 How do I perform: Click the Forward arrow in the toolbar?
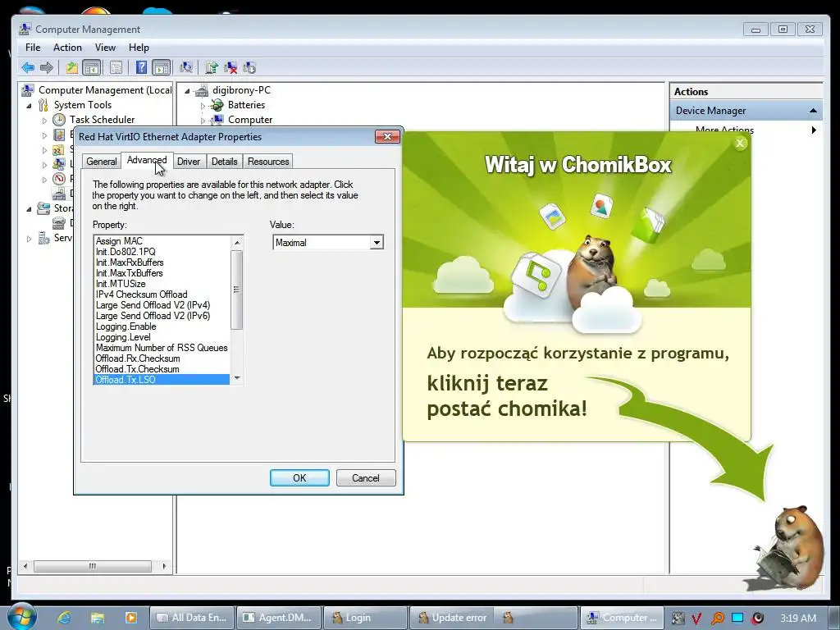(47, 67)
